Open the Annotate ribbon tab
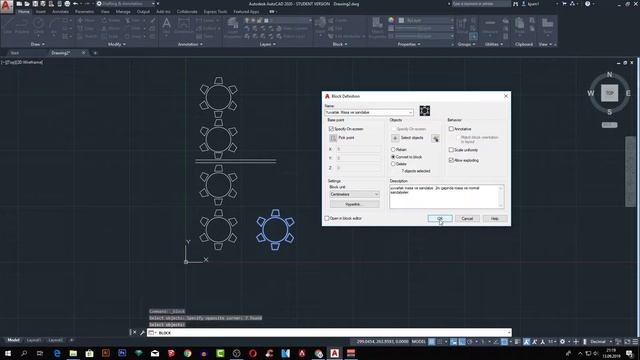The width and height of the screenshot is (640, 360). tap(60, 12)
